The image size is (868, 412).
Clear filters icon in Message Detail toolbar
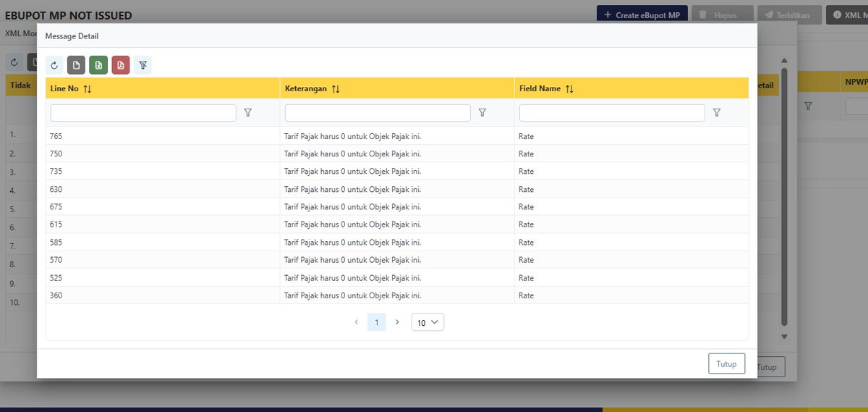coord(142,65)
